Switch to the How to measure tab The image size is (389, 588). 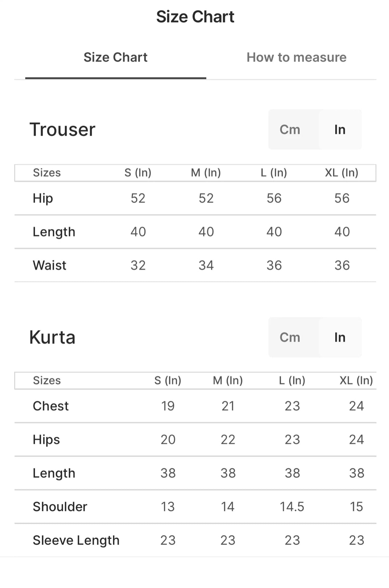click(x=296, y=57)
